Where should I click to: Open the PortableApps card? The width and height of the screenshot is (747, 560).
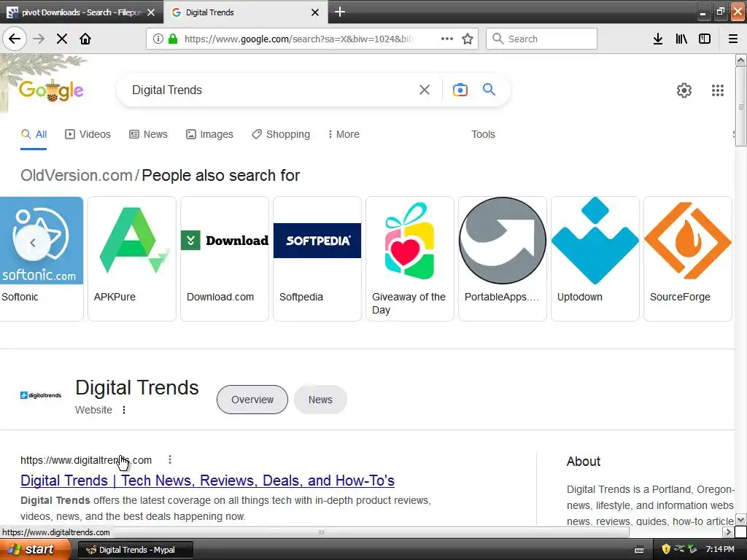pyautogui.click(x=503, y=259)
